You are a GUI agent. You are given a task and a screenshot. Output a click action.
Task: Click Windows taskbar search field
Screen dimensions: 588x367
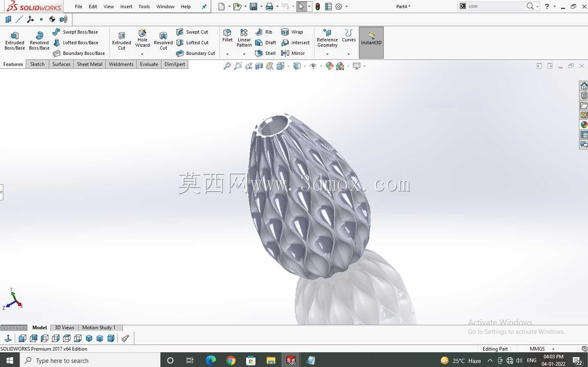(90, 360)
